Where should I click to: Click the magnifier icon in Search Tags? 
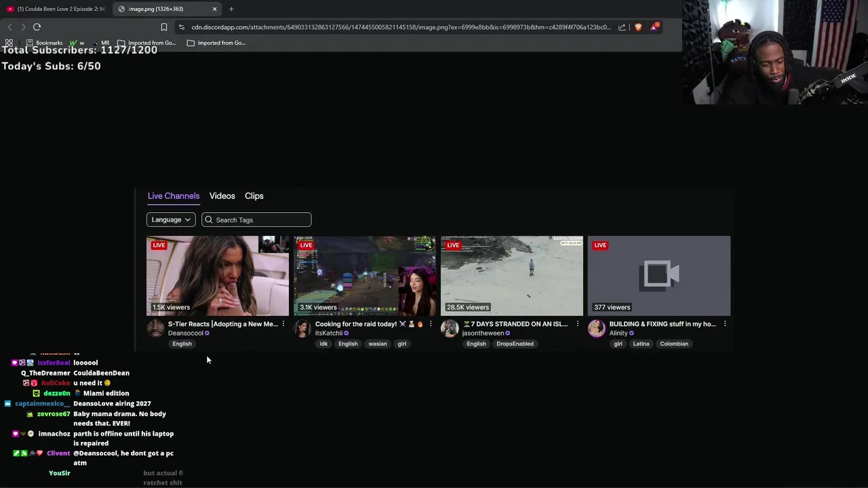(209, 220)
